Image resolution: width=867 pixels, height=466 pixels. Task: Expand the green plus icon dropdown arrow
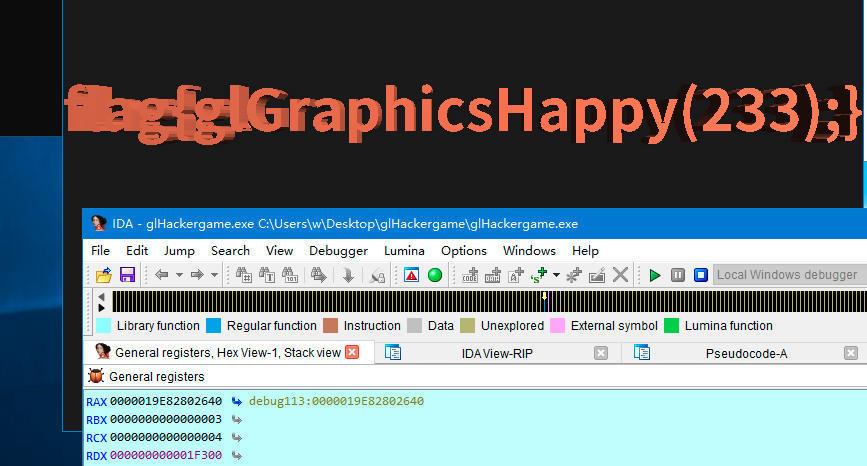(x=556, y=275)
